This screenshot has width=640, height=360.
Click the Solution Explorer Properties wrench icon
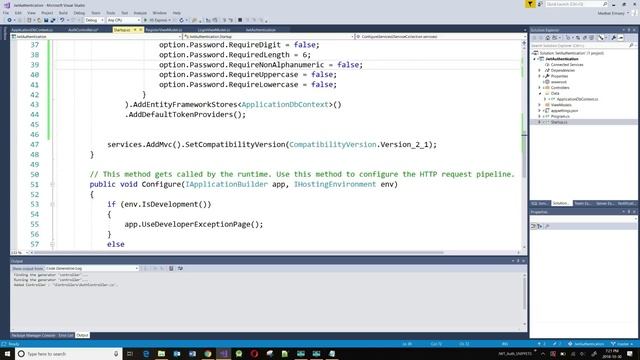click(x=613, y=38)
